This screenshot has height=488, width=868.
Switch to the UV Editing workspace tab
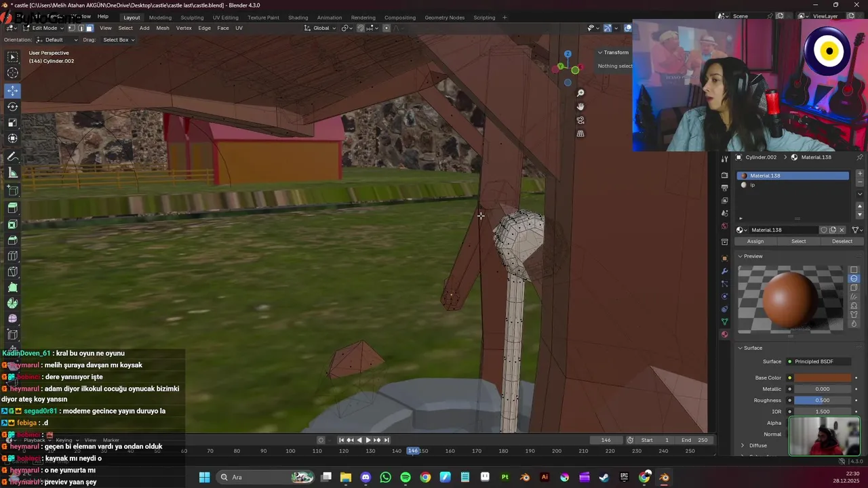pyautogui.click(x=225, y=18)
